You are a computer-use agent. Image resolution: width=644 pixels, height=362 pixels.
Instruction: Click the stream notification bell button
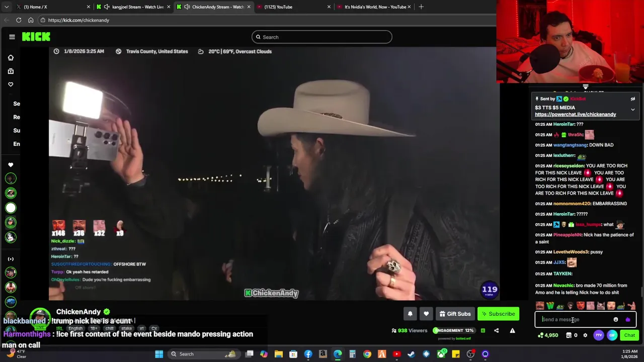(x=410, y=314)
